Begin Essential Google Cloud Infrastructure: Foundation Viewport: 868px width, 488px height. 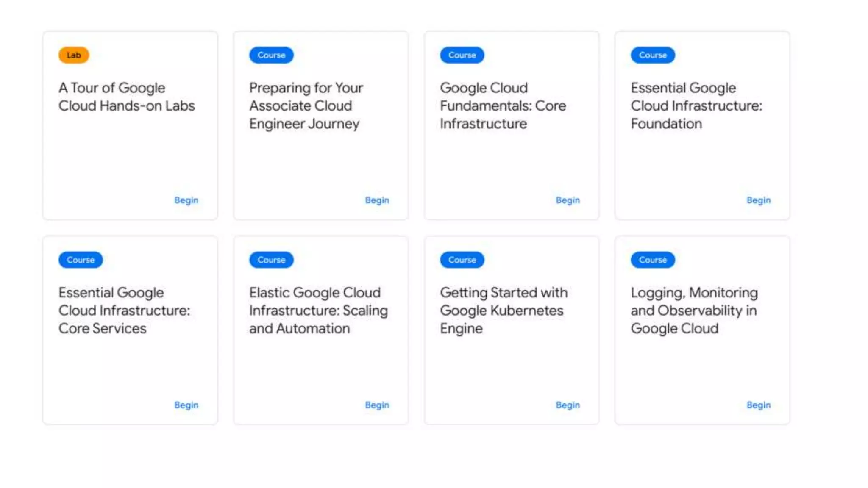(759, 200)
